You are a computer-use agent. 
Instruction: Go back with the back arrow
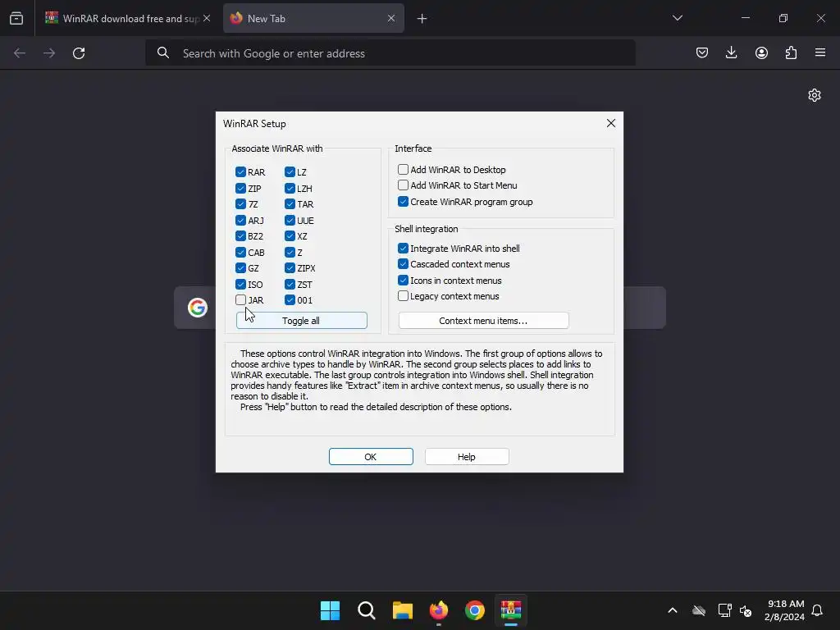20,53
